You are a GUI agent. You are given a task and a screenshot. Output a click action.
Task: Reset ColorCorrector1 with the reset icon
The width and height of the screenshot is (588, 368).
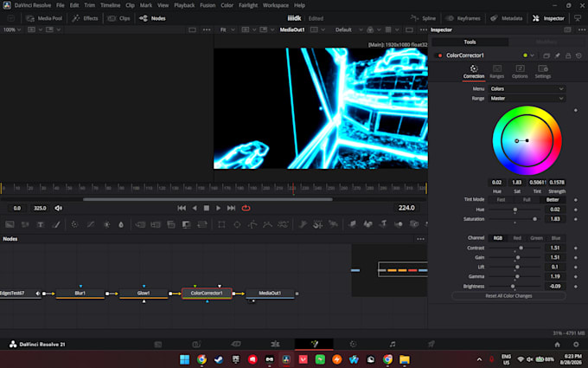(x=578, y=55)
